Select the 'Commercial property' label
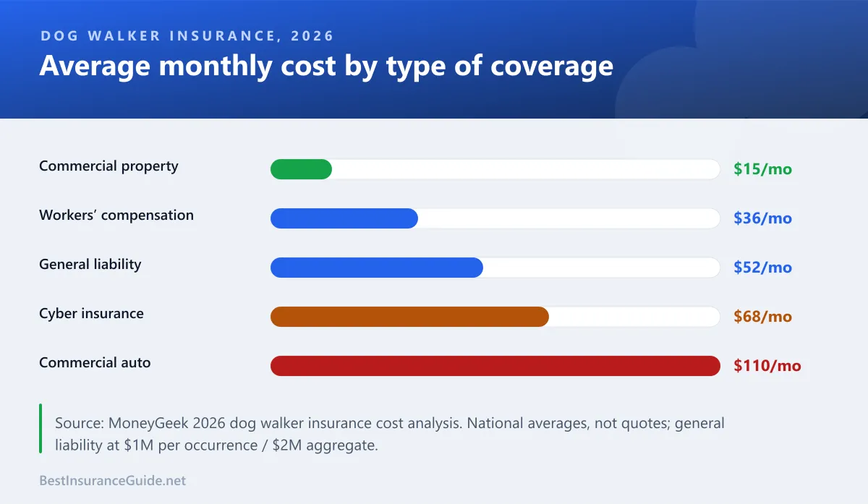This screenshot has height=504, width=868. [109, 166]
